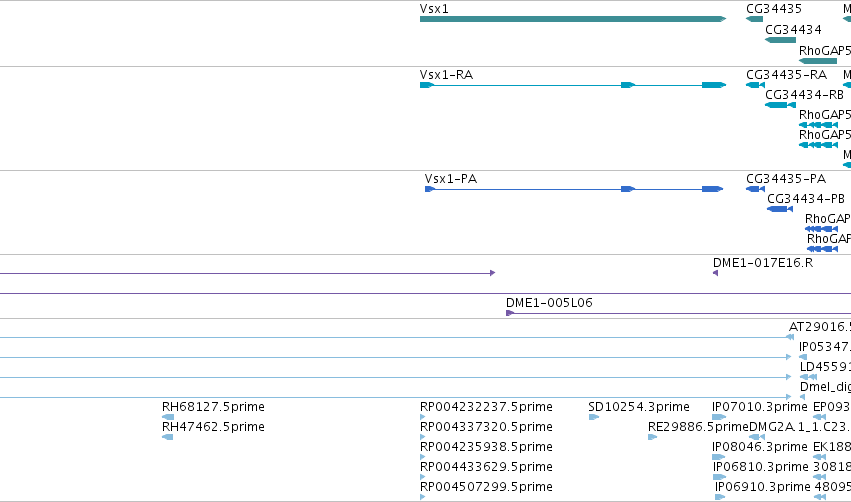The width and height of the screenshot is (851, 502).
Task: Open the RP004507299.5prime EST label
Action: coord(486,487)
